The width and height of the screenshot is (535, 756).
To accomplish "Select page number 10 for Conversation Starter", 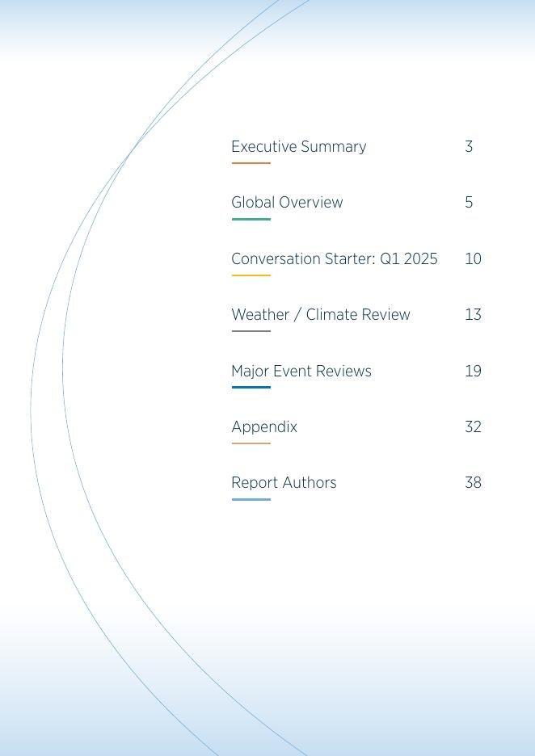I will coord(473,259).
